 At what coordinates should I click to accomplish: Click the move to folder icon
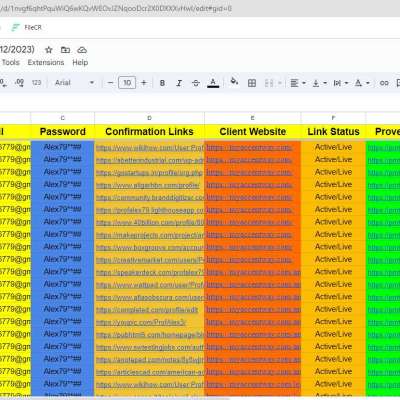pyautogui.click(x=65, y=50)
